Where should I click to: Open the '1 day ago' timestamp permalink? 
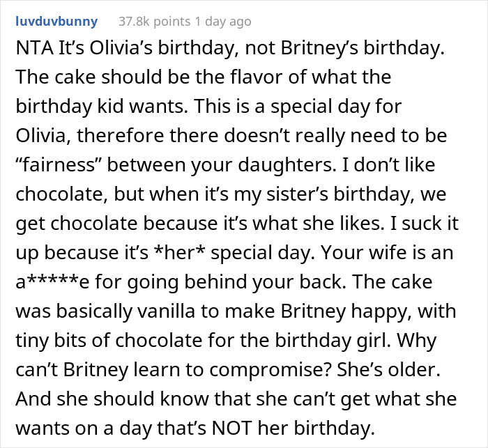(x=223, y=22)
